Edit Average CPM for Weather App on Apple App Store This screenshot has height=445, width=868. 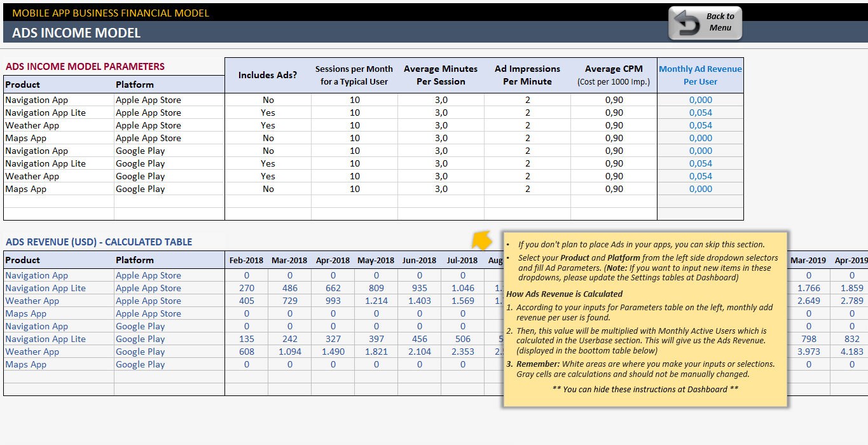(613, 125)
